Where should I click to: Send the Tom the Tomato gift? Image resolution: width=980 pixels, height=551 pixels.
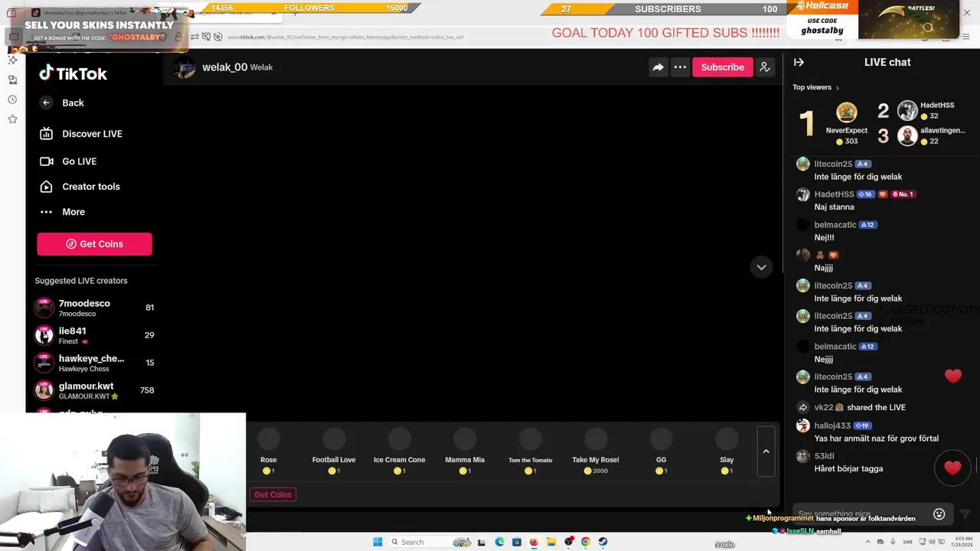(530, 450)
